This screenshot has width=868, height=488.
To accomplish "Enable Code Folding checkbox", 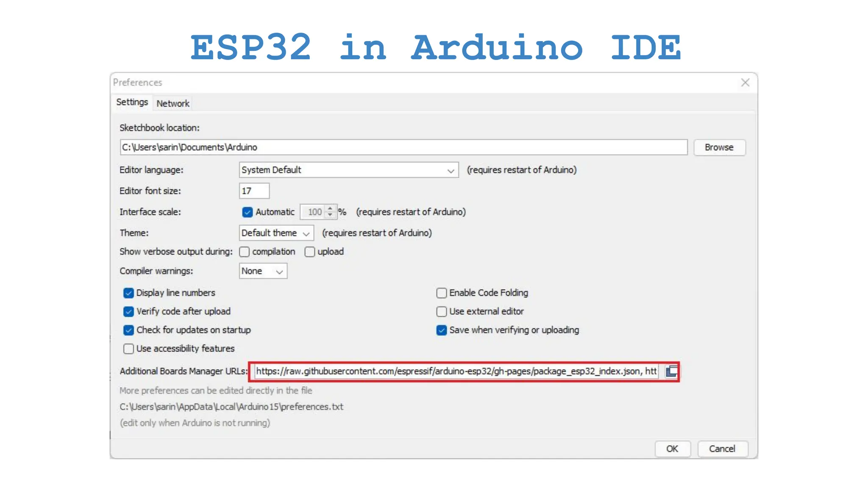I will 441,293.
